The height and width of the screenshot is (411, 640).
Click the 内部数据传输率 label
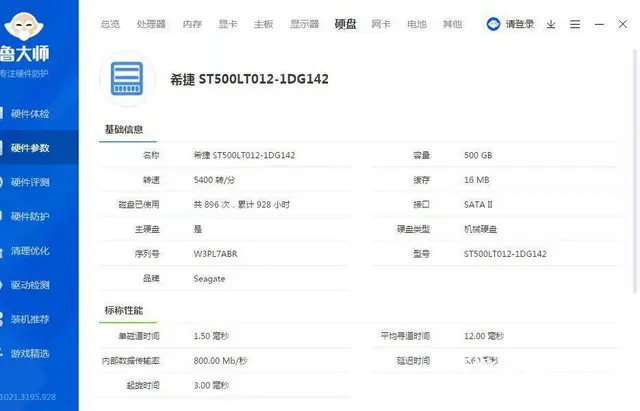(131, 361)
